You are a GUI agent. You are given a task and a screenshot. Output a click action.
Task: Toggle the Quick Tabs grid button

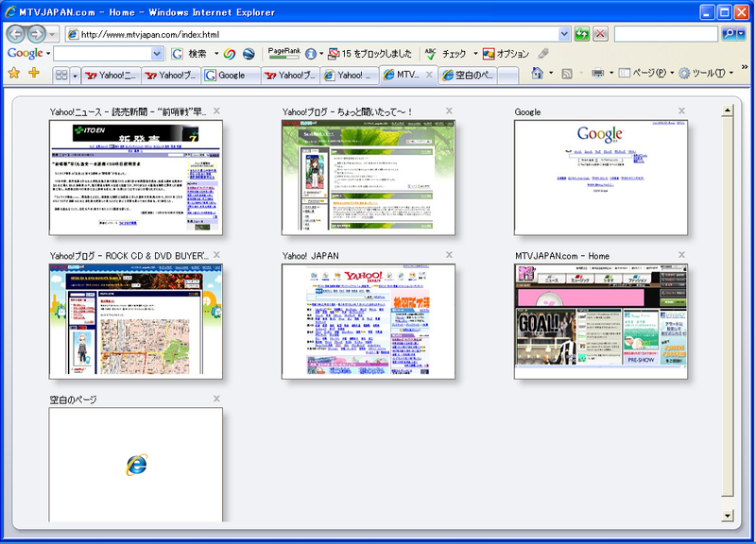tap(61, 75)
